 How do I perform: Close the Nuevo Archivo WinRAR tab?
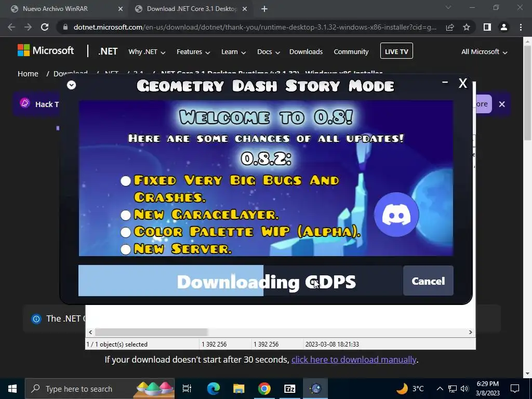point(121,9)
